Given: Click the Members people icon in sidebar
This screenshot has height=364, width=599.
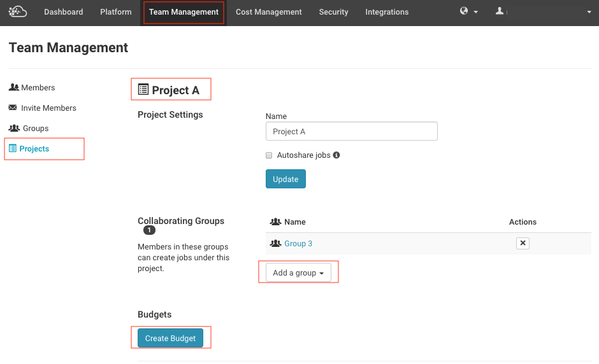Looking at the screenshot, I should coord(14,88).
